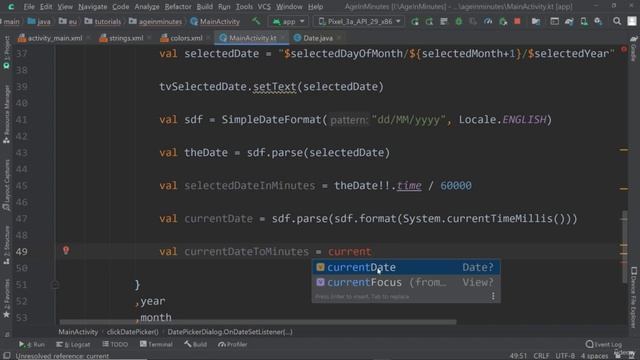640x360 pixels.
Task: Open the Project Structure icon
Action: pos(536,21)
